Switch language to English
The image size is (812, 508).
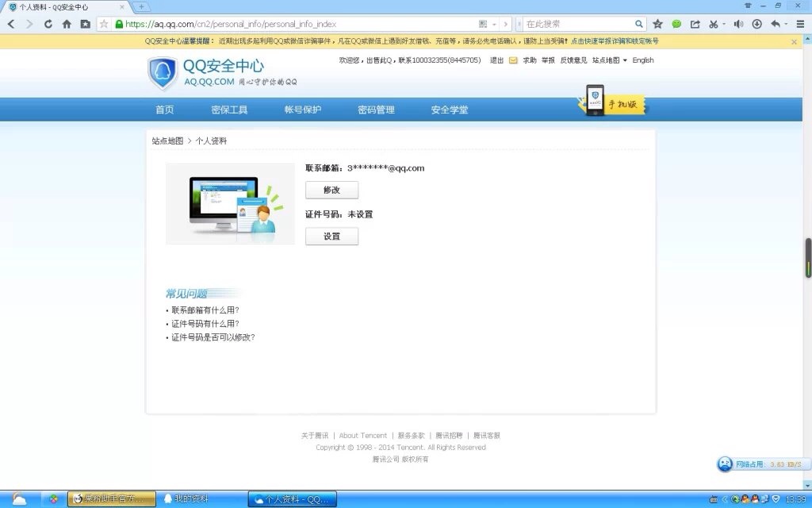tap(642, 60)
